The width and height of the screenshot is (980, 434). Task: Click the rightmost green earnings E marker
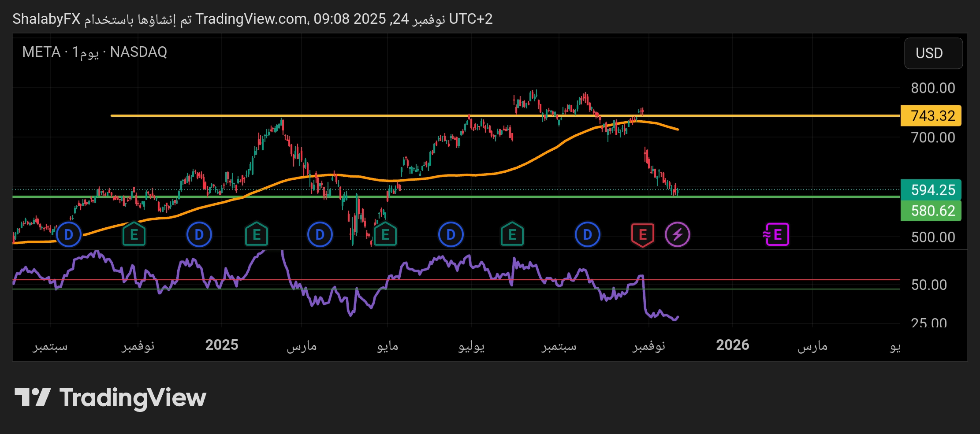tap(512, 235)
